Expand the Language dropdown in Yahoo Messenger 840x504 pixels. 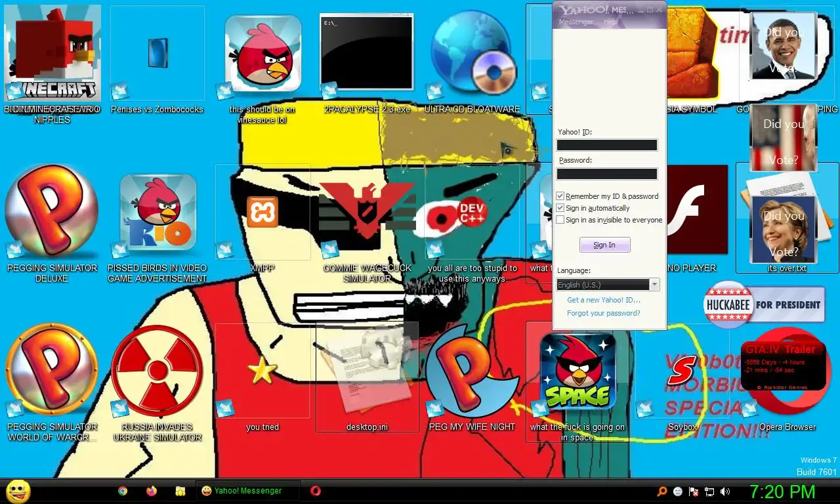coord(654,285)
